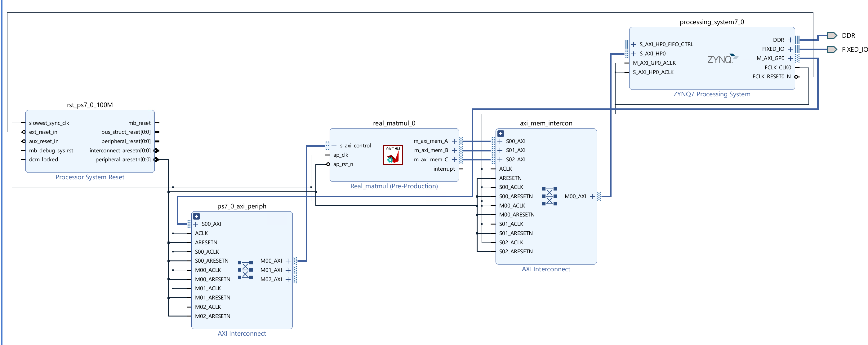The height and width of the screenshot is (345, 868).
Task: Expand S01_AXI interface on axi_mem_intercon
Action: [500, 151]
